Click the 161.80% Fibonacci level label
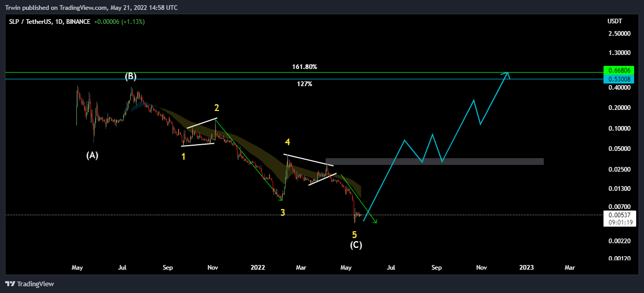Viewport: 644px width, 293px height. coord(304,67)
